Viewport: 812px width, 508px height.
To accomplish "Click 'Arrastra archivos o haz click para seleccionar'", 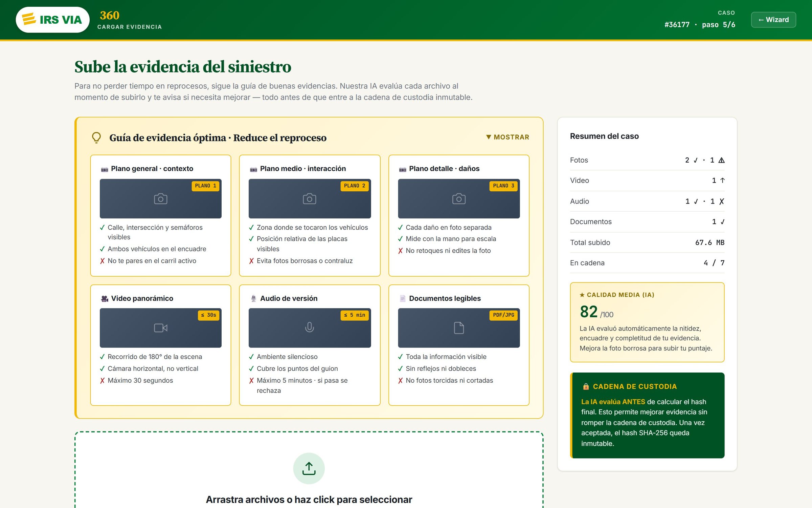I will 309,500.
